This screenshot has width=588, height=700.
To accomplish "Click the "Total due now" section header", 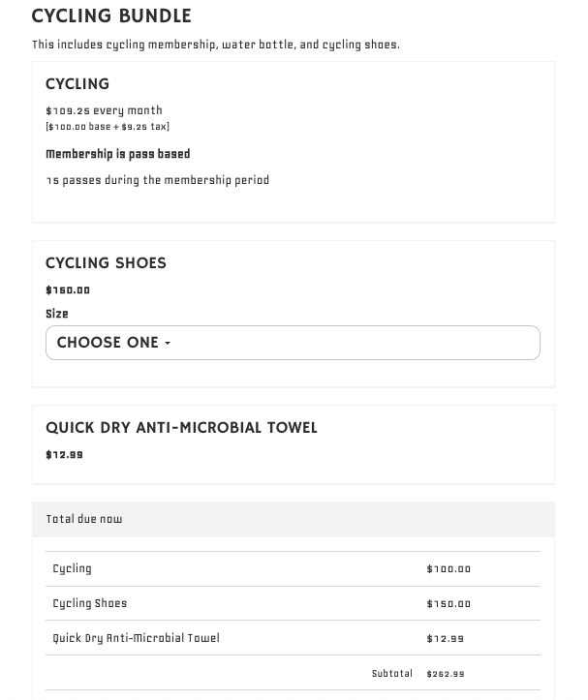I will [x=84, y=519].
